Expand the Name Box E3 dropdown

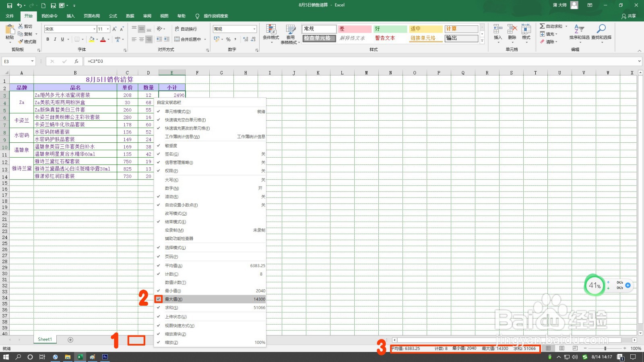(32, 61)
